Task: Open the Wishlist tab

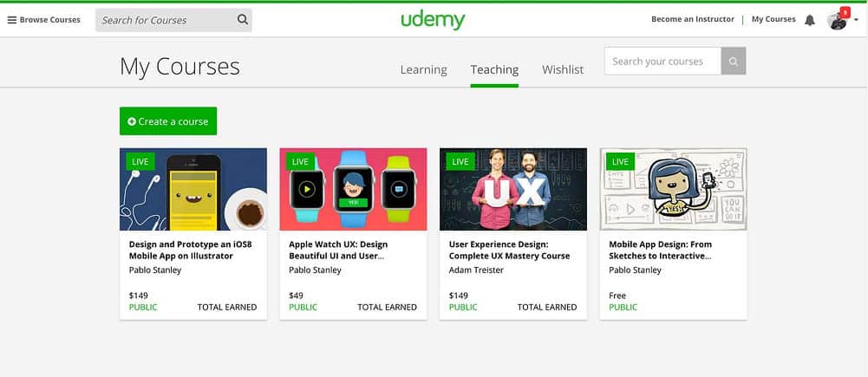Action: pos(563,69)
